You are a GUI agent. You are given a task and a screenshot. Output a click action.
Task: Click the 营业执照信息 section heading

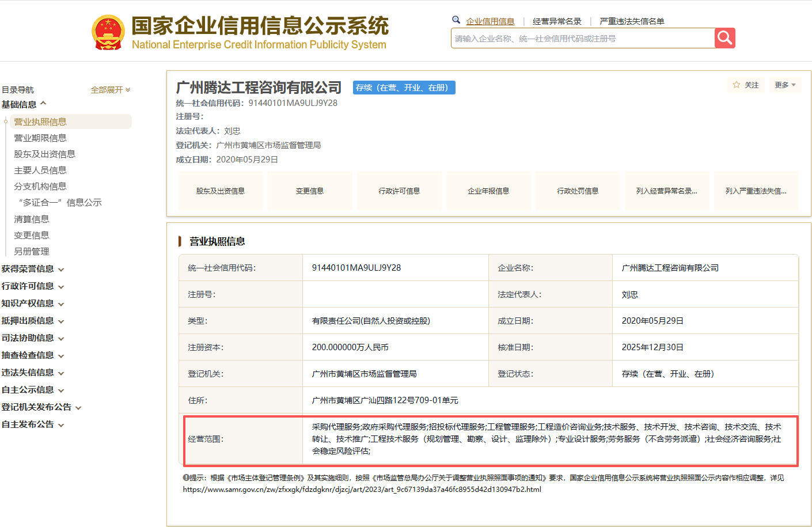[217, 241]
